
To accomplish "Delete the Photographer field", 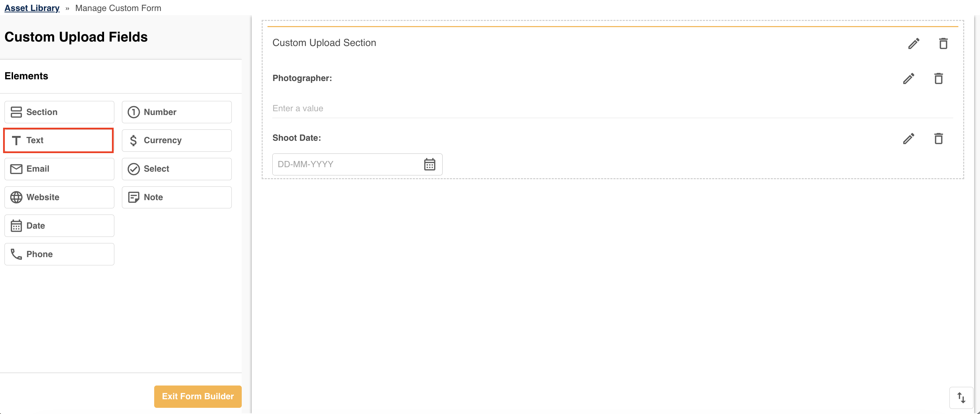I will coord(938,79).
